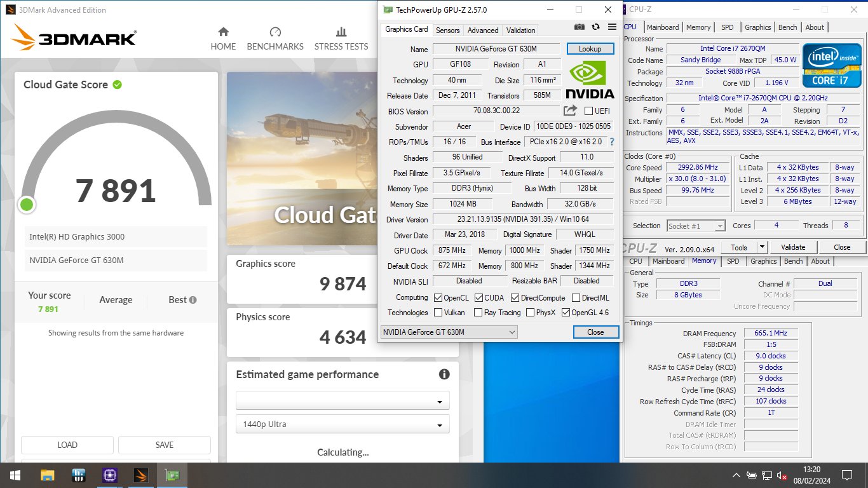Image resolution: width=868 pixels, height=488 pixels.
Task: Open the GPU-Z hamburger menu icon
Action: tap(612, 27)
